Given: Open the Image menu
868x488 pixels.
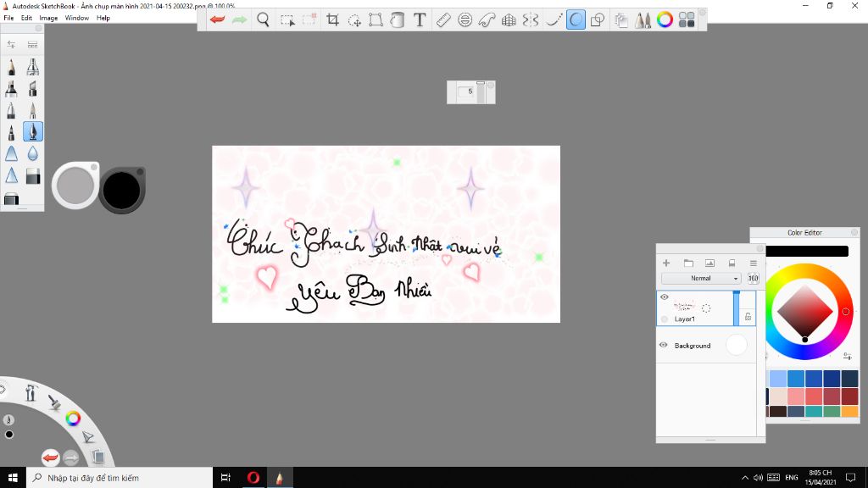Looking at the screenshot, I should click(48, 18).
